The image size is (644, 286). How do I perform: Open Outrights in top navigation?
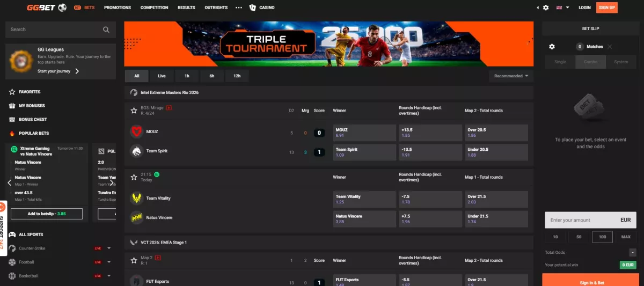click(216, 8)
